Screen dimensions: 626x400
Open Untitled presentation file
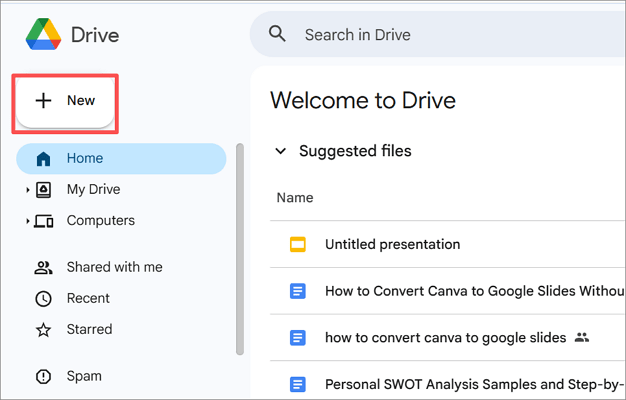[392, 244]
